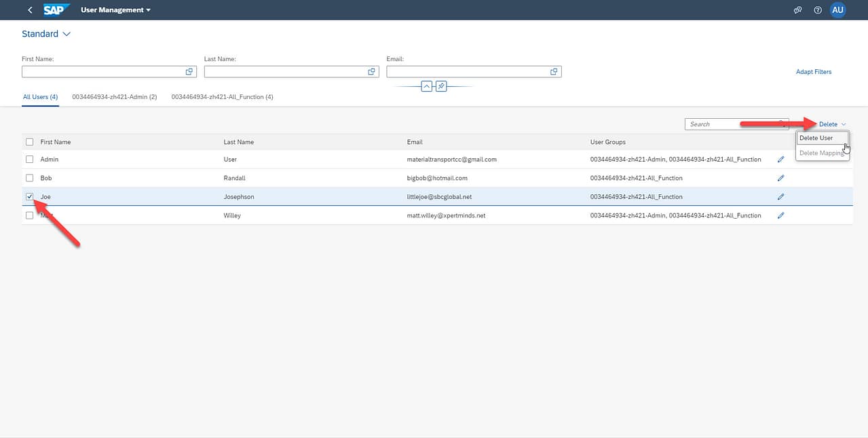The height and width of the screenshot is (438, 868).
Task: Check the select-all checkbox in the table header
Action: pos(29,141)
